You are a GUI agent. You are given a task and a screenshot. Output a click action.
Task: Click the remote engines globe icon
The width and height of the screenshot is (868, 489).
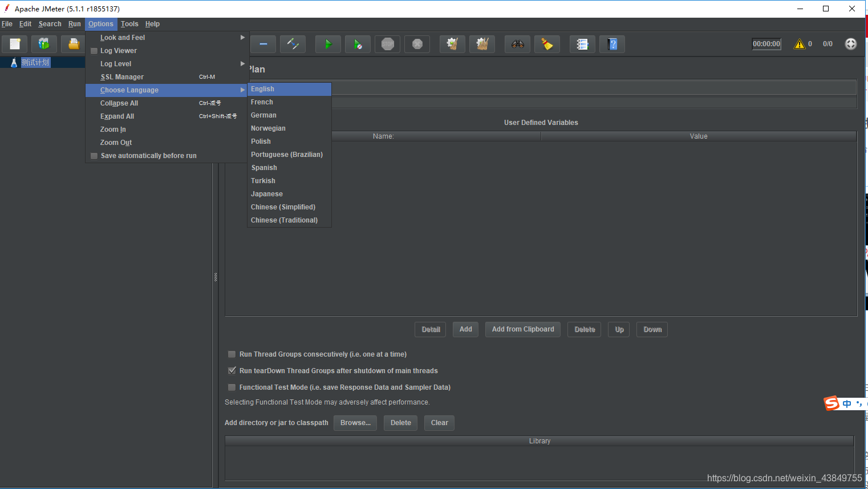[851, 44]
